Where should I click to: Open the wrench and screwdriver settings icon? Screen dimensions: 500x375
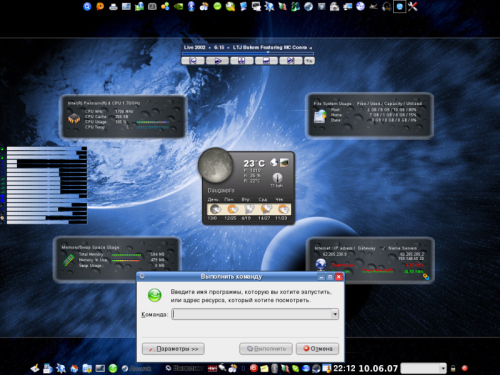(413, 6)
